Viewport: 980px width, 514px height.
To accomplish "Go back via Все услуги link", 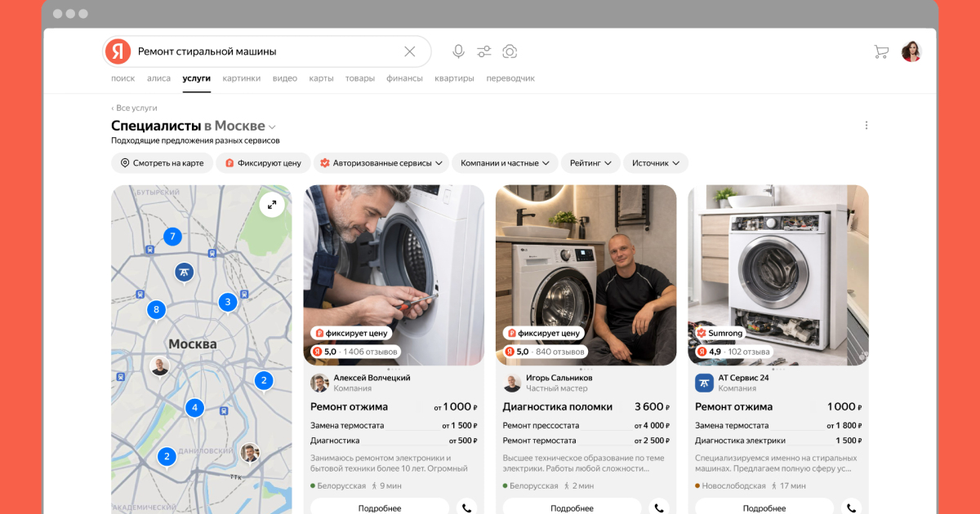I will 135,108.
